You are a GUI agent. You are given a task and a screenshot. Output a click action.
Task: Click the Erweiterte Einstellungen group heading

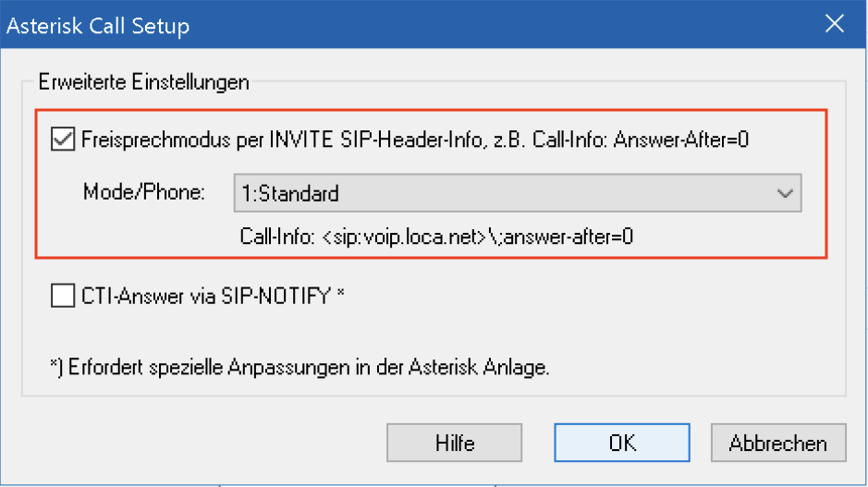(x=143, y=82)
